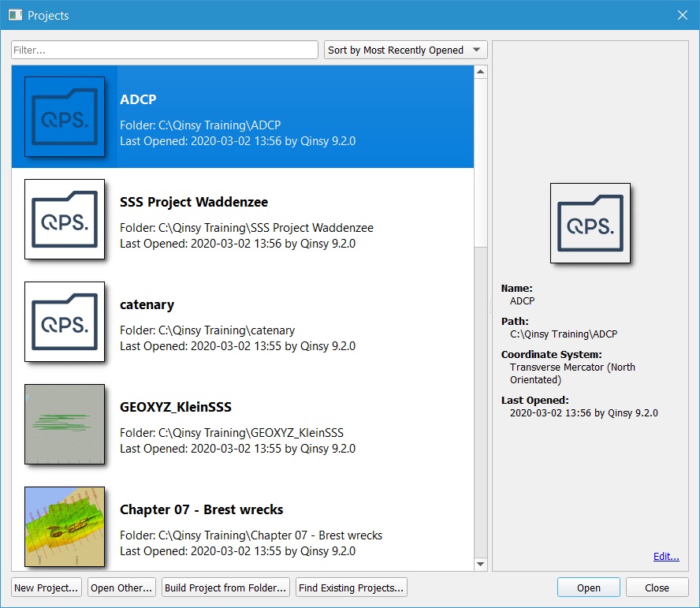Viewport: 700px width, 608px height.
Task: Select the Brest wrecks bathymetry thumbnail
Action: (x=65, y=526)
